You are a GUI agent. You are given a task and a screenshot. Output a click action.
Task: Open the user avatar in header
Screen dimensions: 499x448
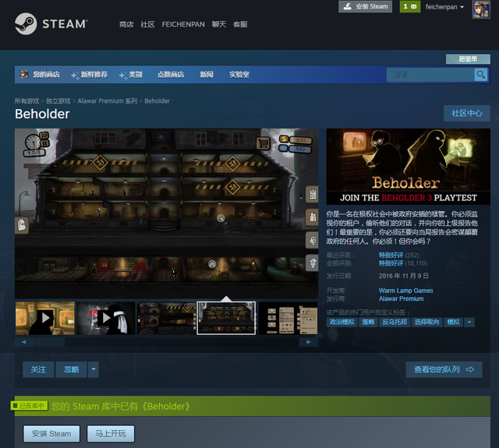(x=481, y=10)
